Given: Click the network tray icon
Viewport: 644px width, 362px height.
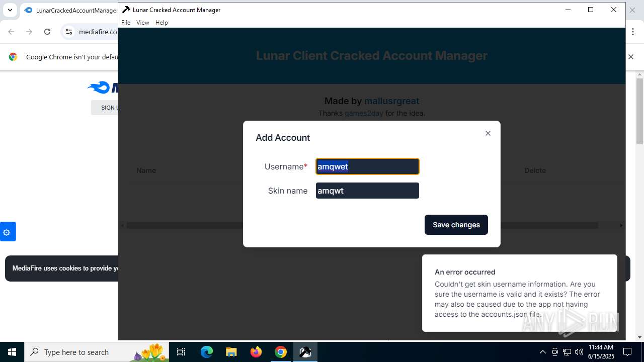Looking at the screenshot, I should [x=567, y=352].
